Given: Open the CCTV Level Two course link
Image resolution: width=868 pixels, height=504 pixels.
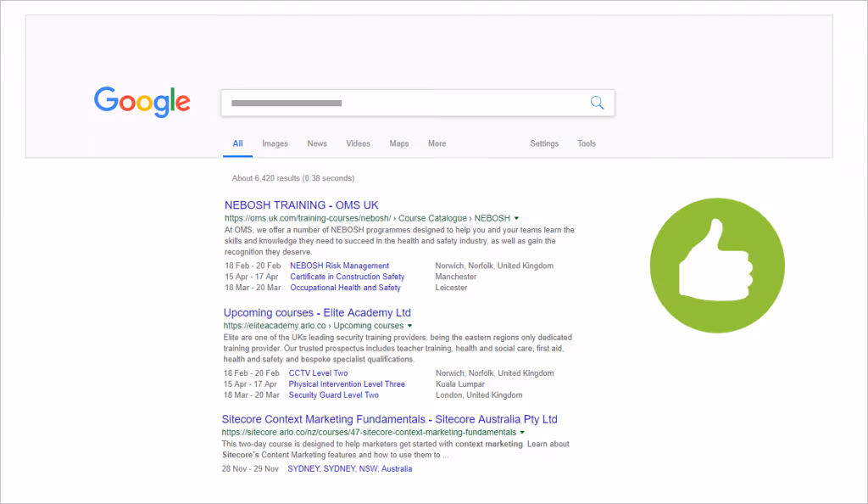Looking at the screenshot, I should coord(318,372).
